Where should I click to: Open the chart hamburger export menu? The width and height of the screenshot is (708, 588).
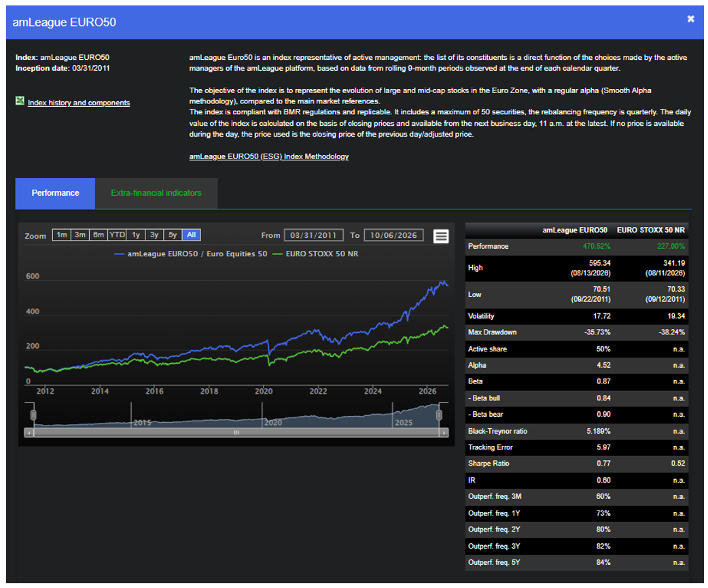point(441,236)
